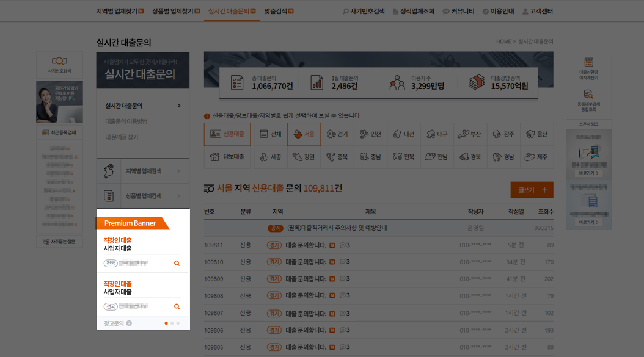Expand the 지역별 업체검색 sidebar section

(143, 171)
